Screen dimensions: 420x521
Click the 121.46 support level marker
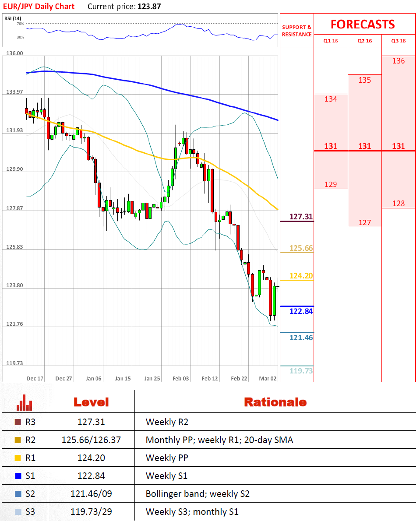(301, 338)
